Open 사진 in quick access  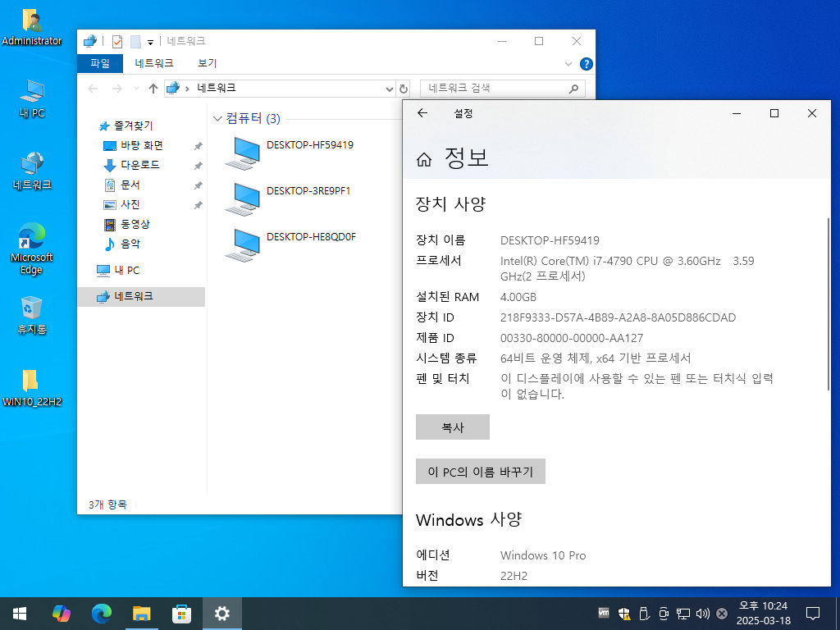tap(121, 204)
